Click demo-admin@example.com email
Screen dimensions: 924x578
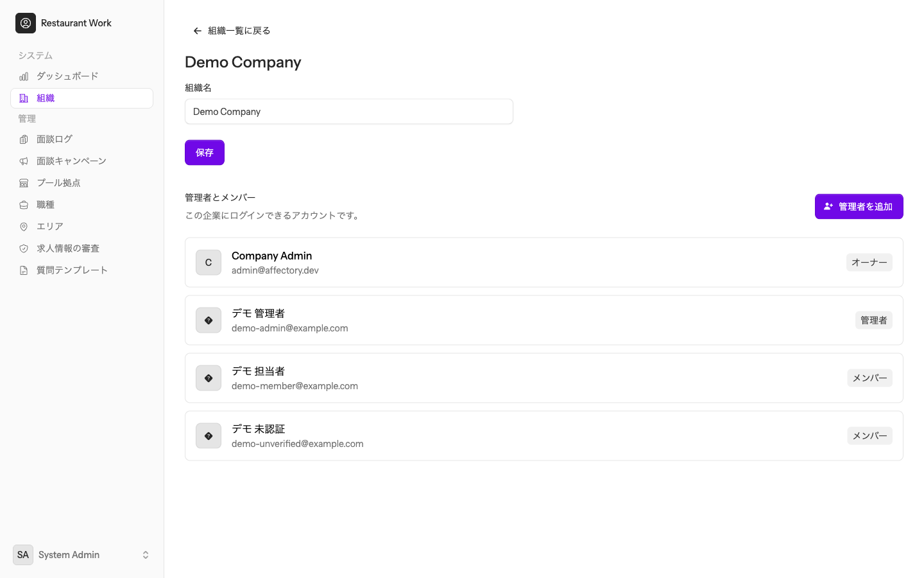tap(290, 328)
